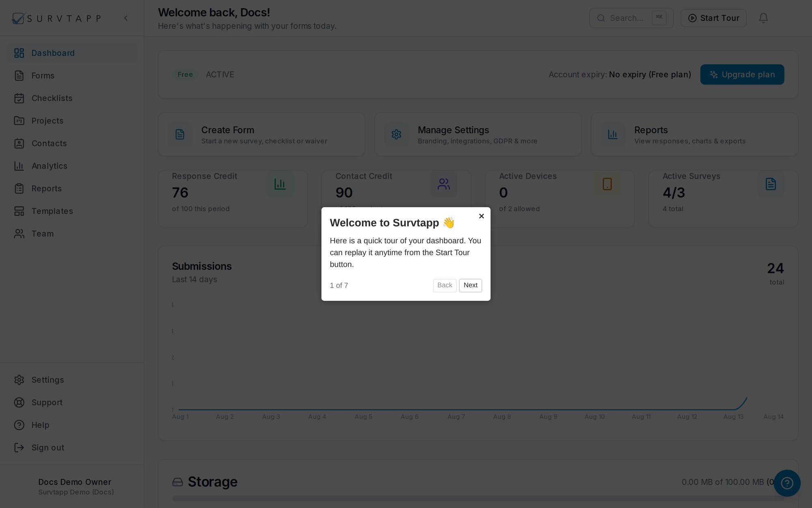Viewport: 812px width, 508px height.
Task: Open Forms in the sidebar
Action: pyautogui.click(x=72, y=76)
